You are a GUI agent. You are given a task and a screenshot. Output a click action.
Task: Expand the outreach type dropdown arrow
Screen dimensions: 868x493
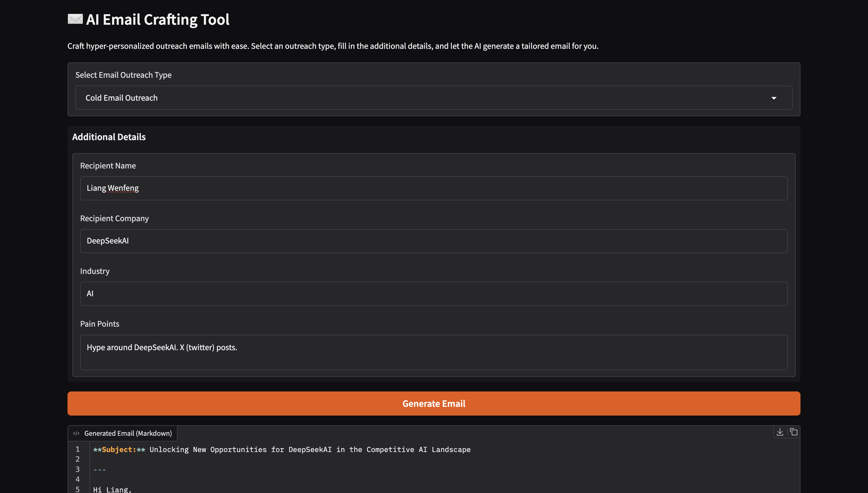click(774, 98)
